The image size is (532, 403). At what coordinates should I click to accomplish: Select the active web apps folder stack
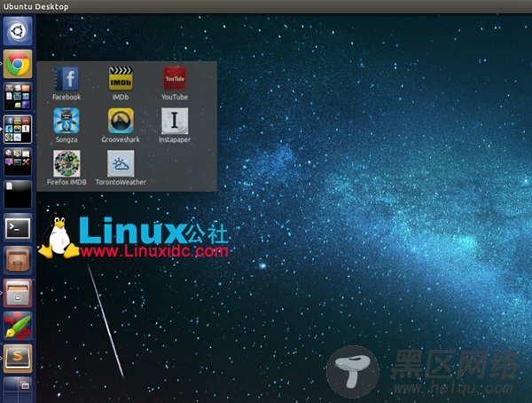[x=18, y=129]
